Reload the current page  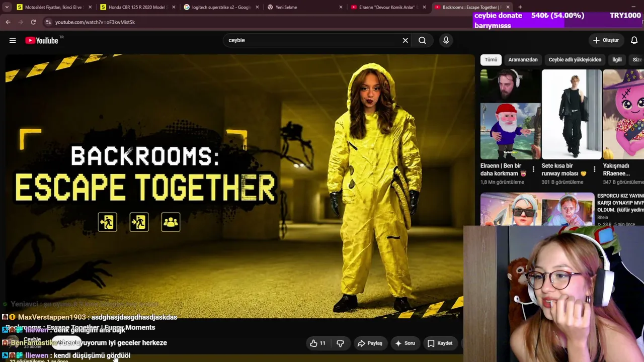[33, 22]
